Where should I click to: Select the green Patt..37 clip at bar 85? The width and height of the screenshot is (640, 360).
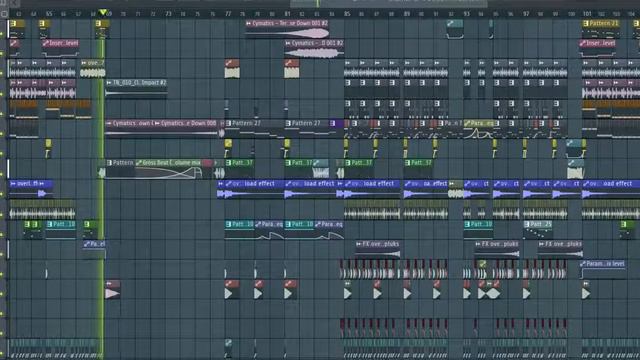[x=358, y=168]
